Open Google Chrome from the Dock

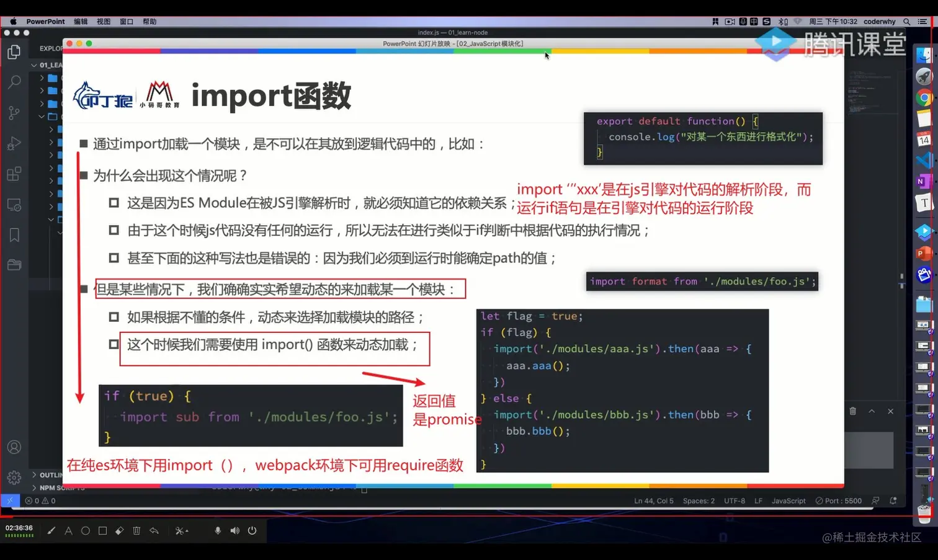click(924, 97)
